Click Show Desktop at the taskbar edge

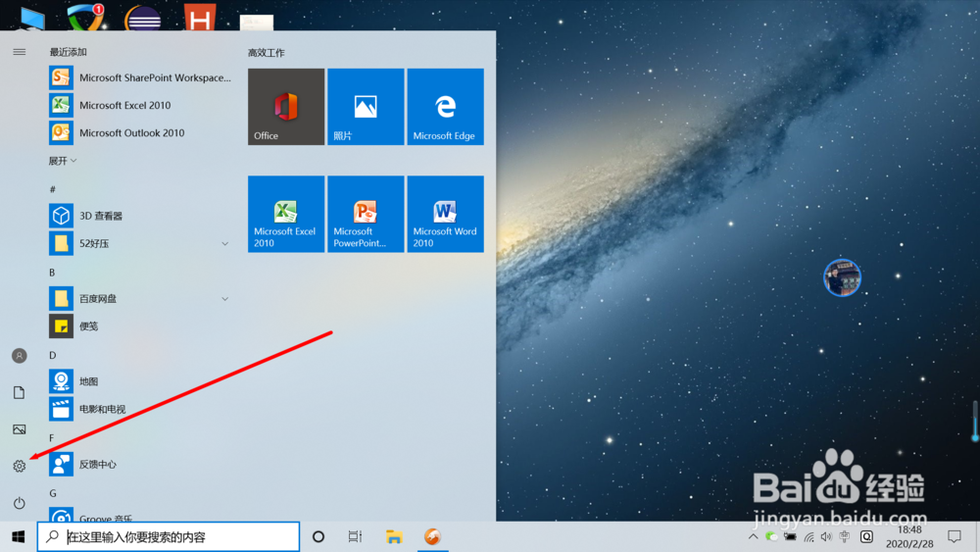(x=977, y=536)
